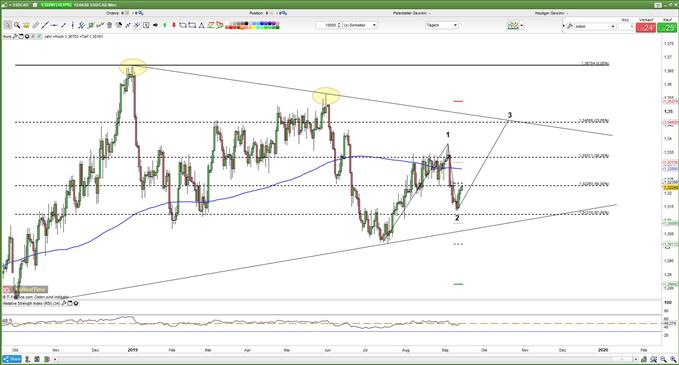Click the red Verkauf sell price button
Image resolution: width=679 pixels, height=365 pixels.
pyautogui.click(x=646, y=28)
